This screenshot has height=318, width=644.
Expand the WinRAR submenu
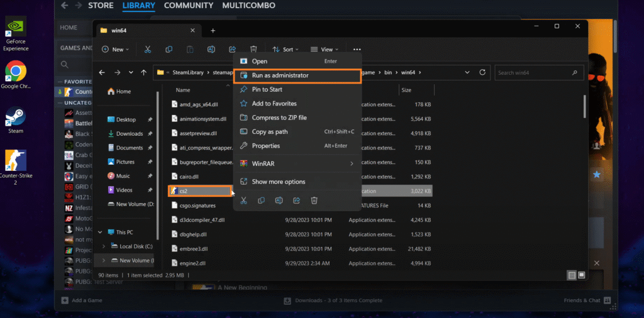(297, 164)
